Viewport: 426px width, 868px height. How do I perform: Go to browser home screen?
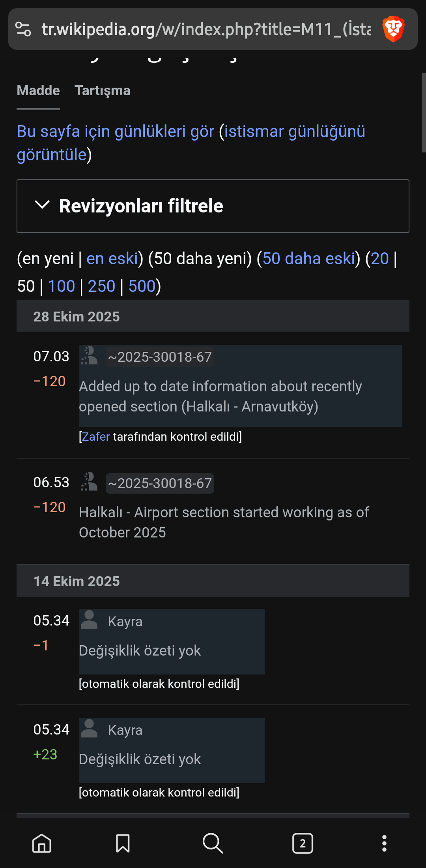[x=42, y=844]
